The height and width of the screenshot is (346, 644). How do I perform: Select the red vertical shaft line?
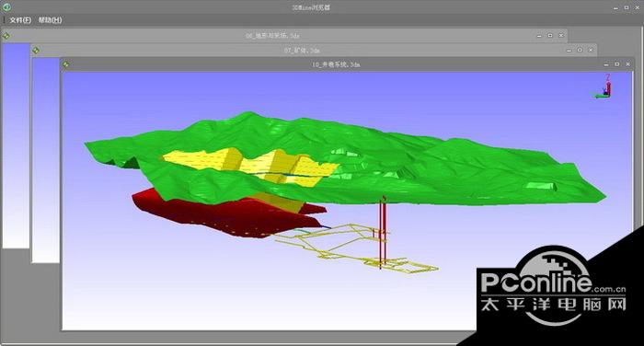pos(383,232)
